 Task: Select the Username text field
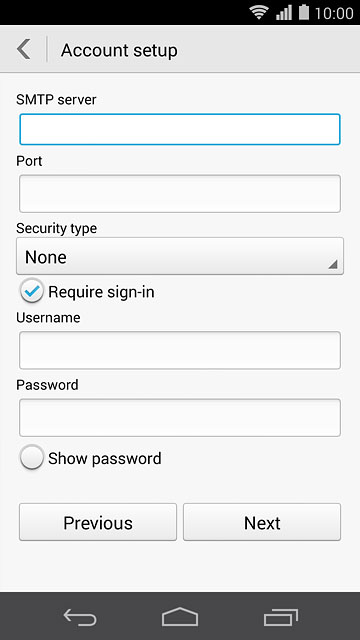[x=180, y=350]
